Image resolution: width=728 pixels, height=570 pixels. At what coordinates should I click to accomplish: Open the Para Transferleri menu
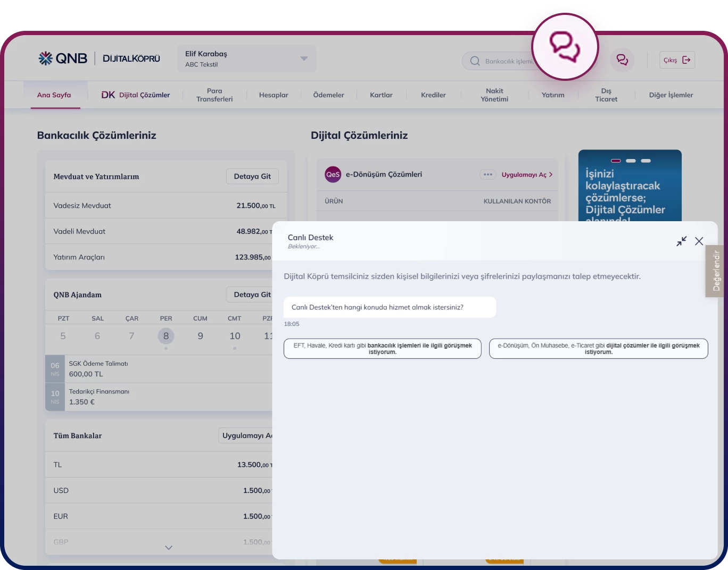click(x=214, y=95)
